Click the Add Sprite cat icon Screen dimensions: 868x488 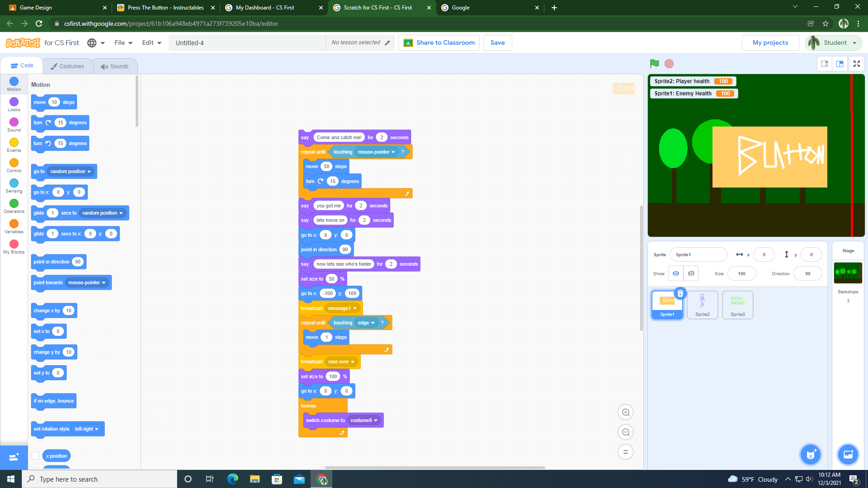tap(811, 455)
